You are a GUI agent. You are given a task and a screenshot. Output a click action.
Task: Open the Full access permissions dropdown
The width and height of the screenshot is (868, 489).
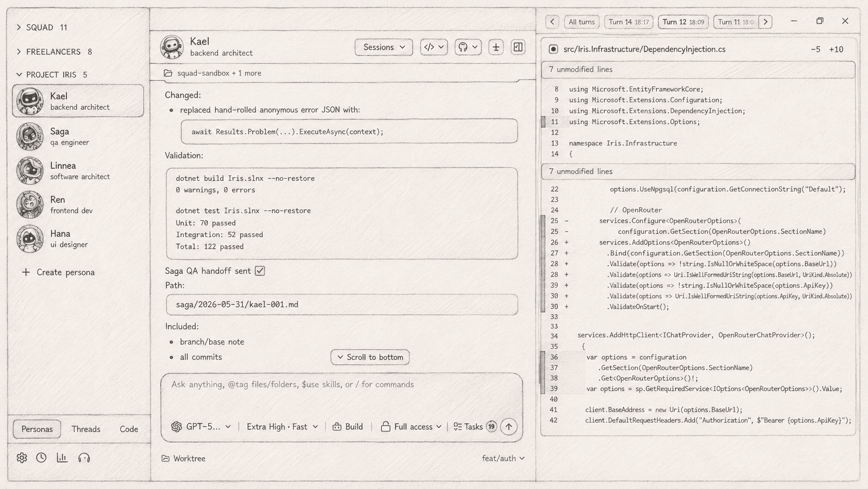[411, 427]
